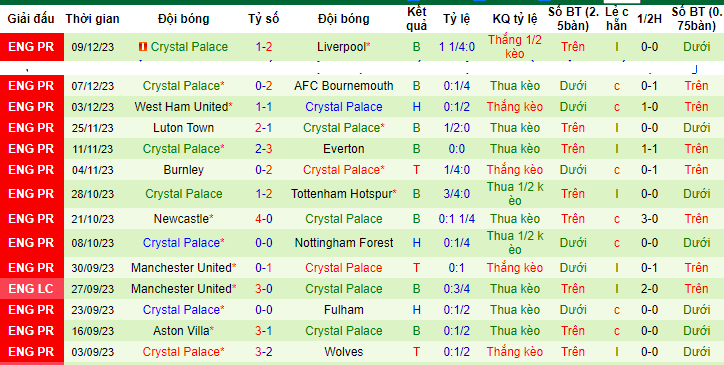Select the KQ tỷ lệ column header
724x365 pixels.
point(515,19)
